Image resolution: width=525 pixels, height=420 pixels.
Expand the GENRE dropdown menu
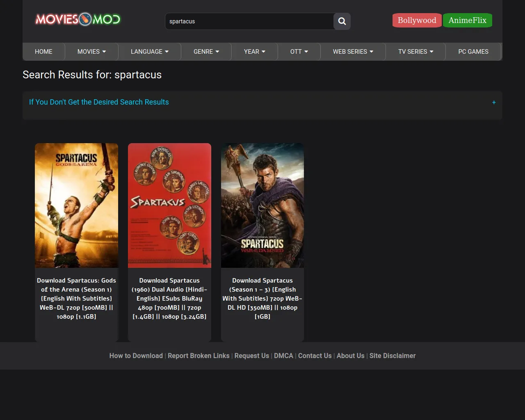coord(206,52)
